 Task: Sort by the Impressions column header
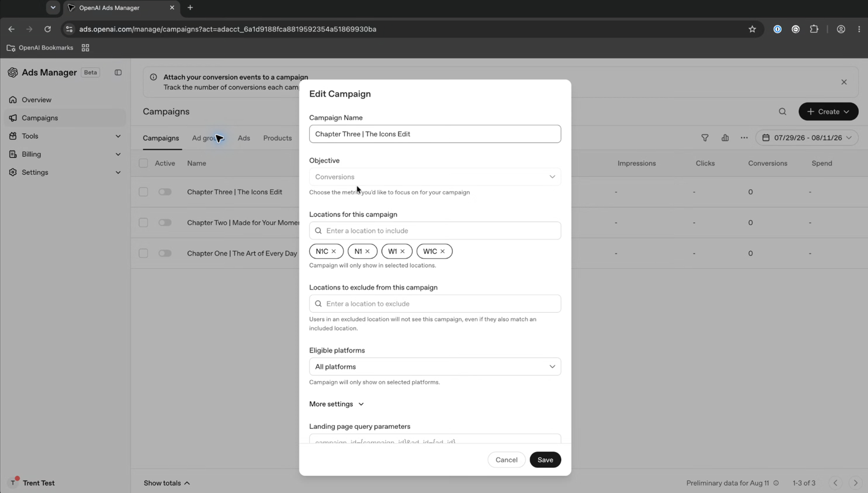point(636,164)
